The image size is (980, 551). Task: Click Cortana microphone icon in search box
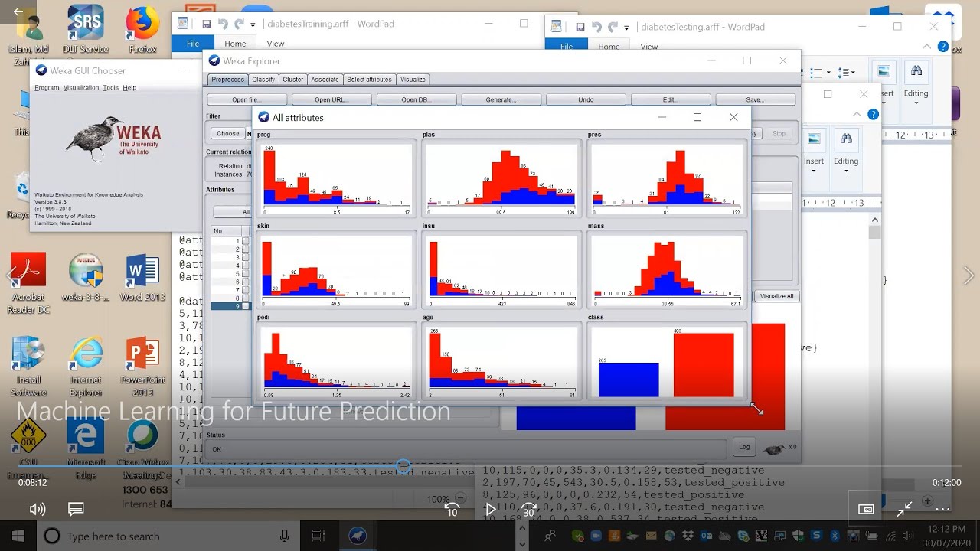(285, 536)
